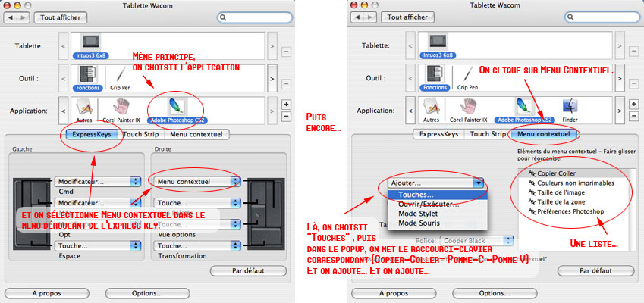Open Touche dropdown labeled Espace
The width and height of the screenshot is (644, 303).
(98, 245)
